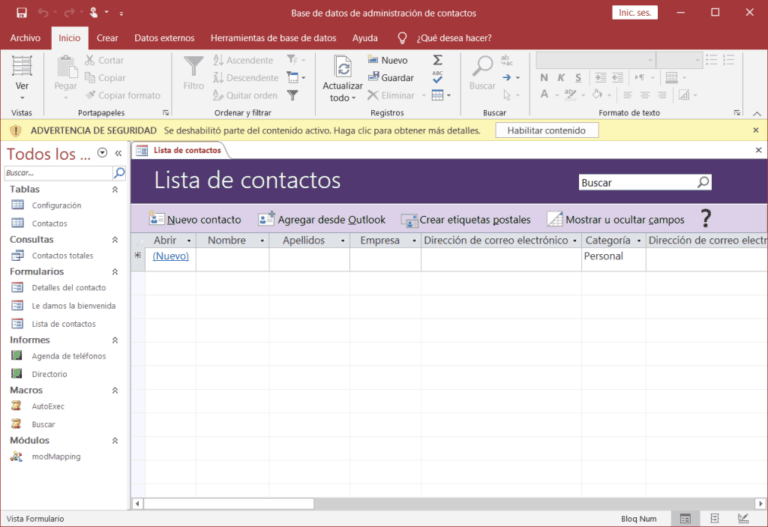This screenshot has width=768, height=527.
Task: Collapse the navigation pane with double chevron
Action: coord(119,153)
